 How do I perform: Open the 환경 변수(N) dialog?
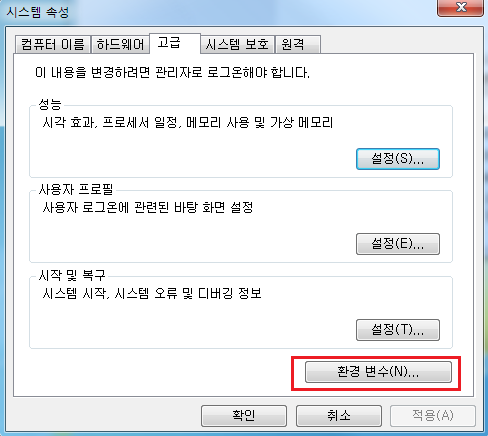coord(378,372)
